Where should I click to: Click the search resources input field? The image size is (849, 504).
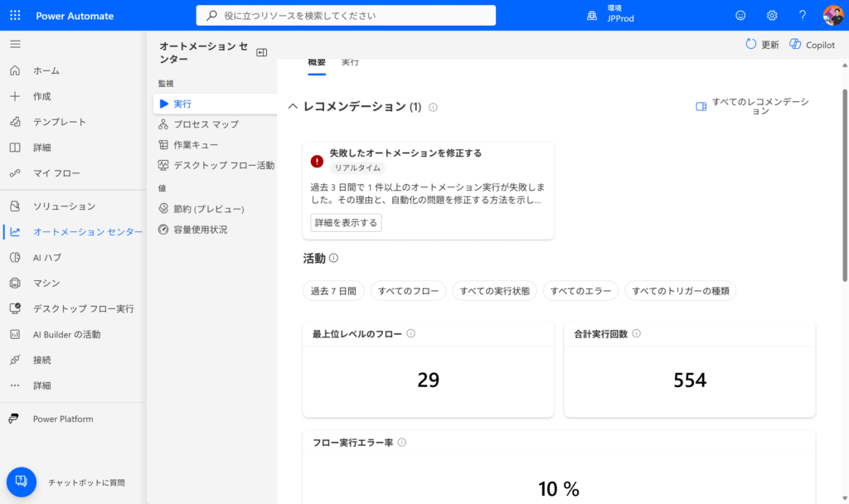[x=346, y=16]
